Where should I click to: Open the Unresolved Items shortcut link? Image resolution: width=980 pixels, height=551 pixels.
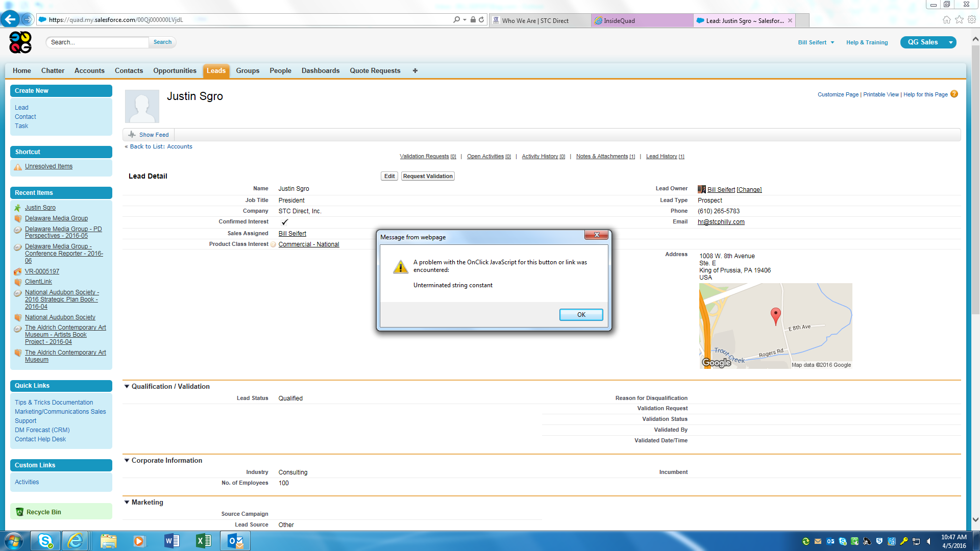pos(48,166)
